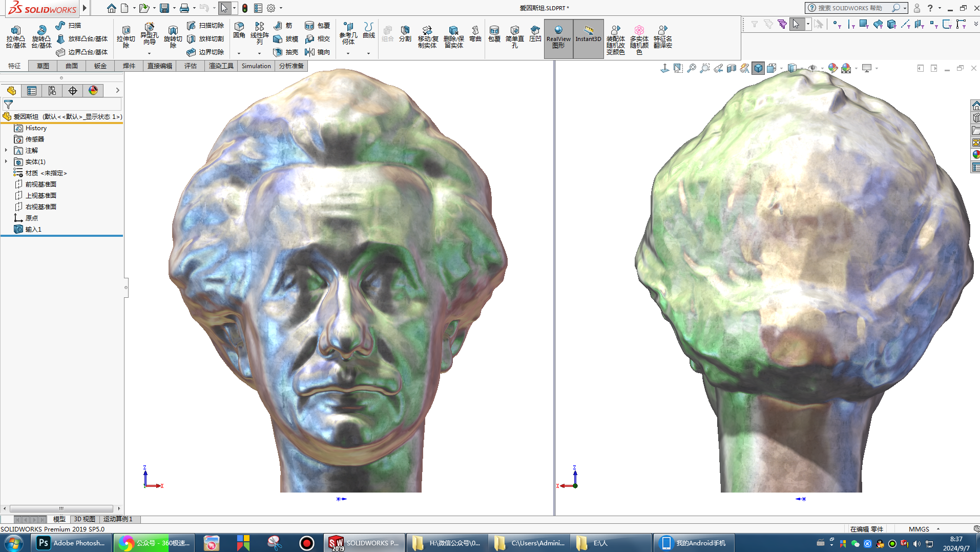Screen dimensions: 980x552
Task: Open Adobe Photoshop from the taskbar
Action: coord(72,543)
